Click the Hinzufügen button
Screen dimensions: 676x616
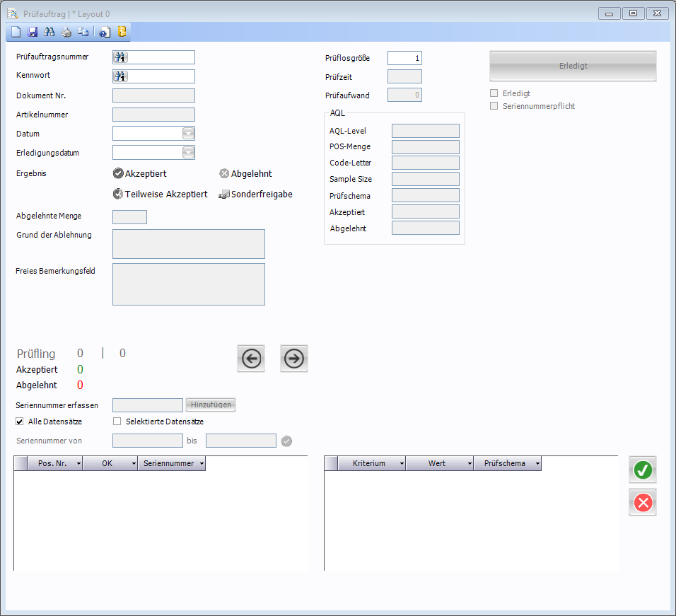click(x=211, y=405)
